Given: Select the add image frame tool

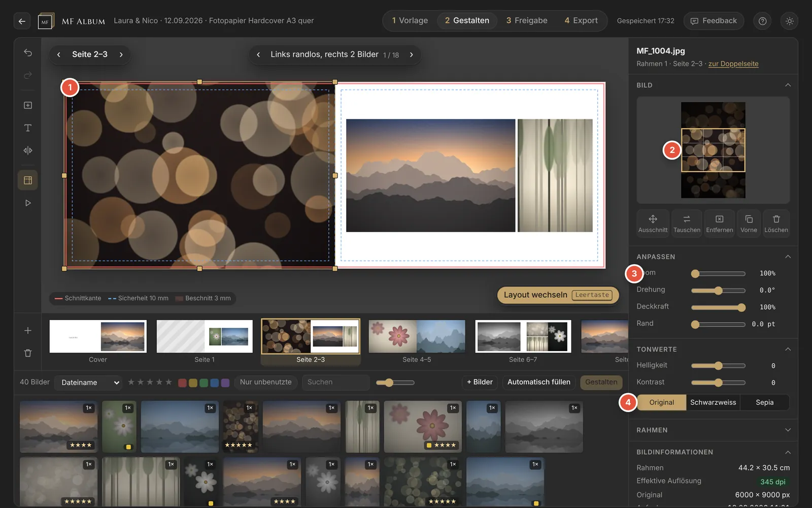Looking at the screenshot, I should (x=28, y=105).
